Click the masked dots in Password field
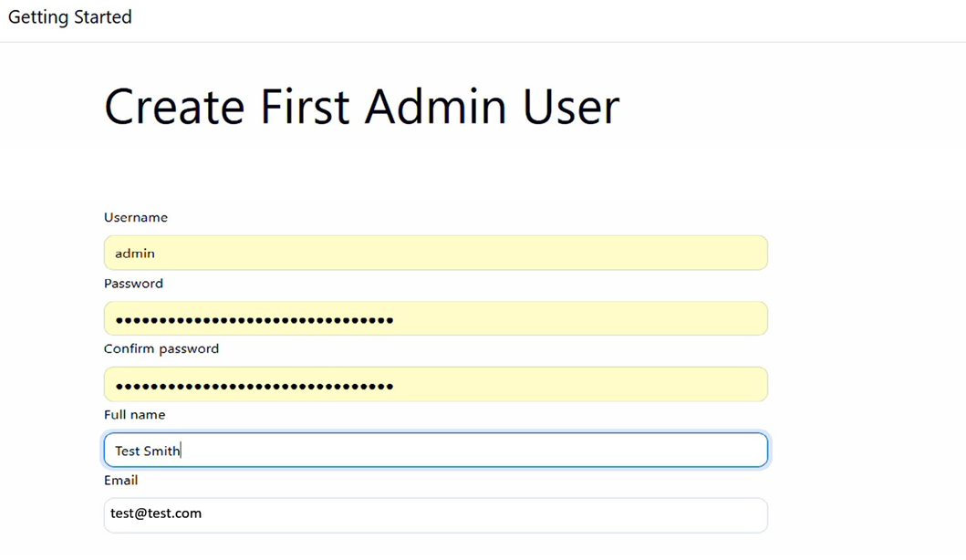Viewport: 966px width, 560px height. click(x=254, y=320)
